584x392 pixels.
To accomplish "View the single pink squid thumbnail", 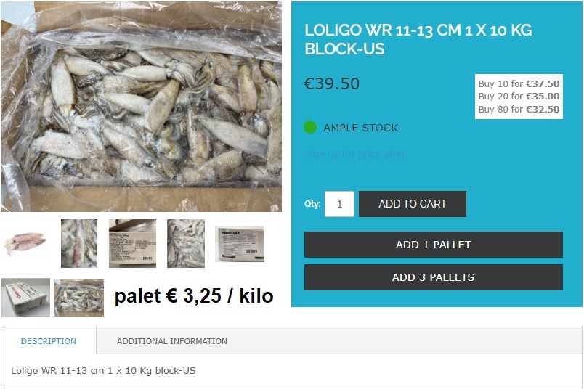I will coord(25,243).
